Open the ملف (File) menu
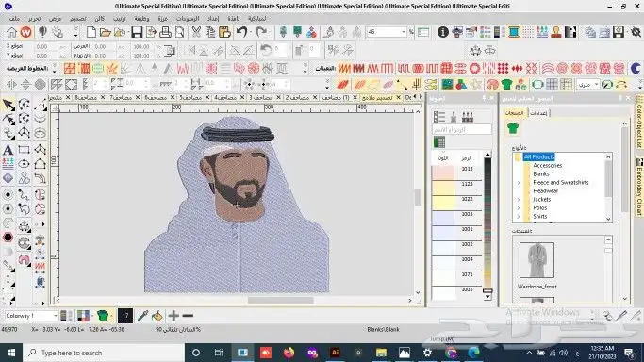This screenshot has height=362, width=644. (x=14, y=19)
